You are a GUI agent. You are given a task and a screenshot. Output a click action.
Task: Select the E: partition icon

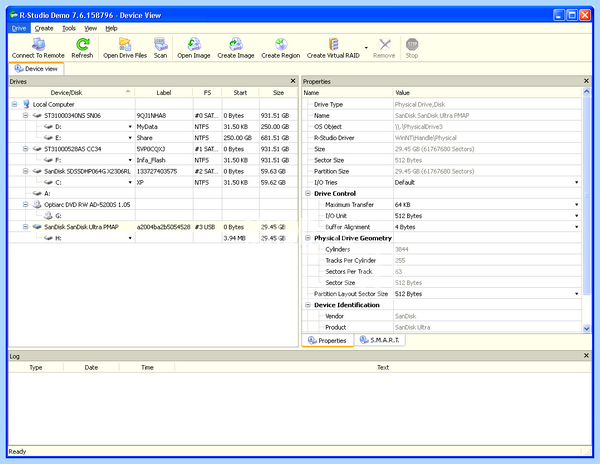pos(48,138)
